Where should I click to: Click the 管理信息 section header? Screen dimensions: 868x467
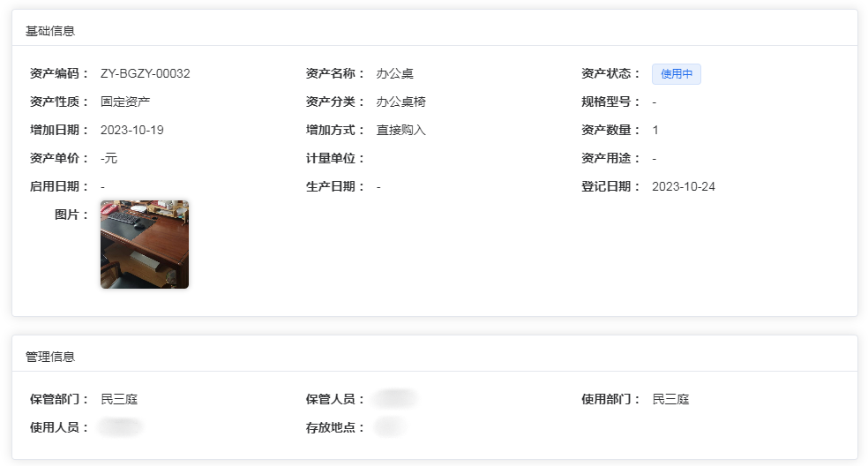click(x=49, y=357)
